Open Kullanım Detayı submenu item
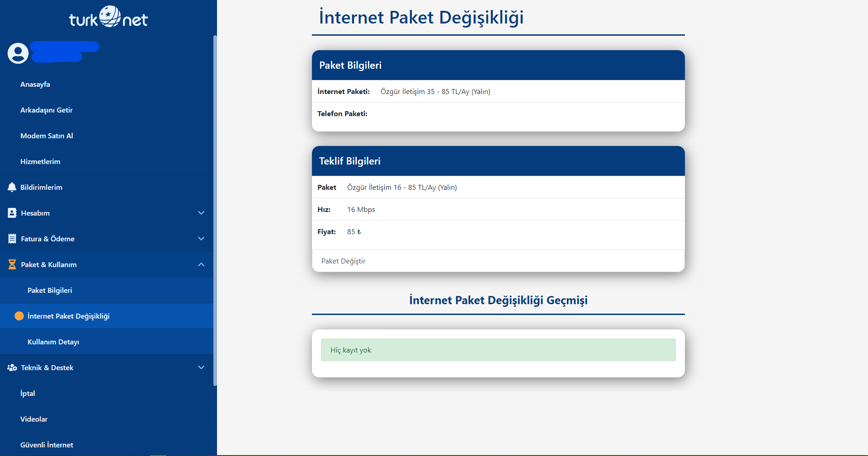Viewport: 868px width, 456px height. coord(53,342)
